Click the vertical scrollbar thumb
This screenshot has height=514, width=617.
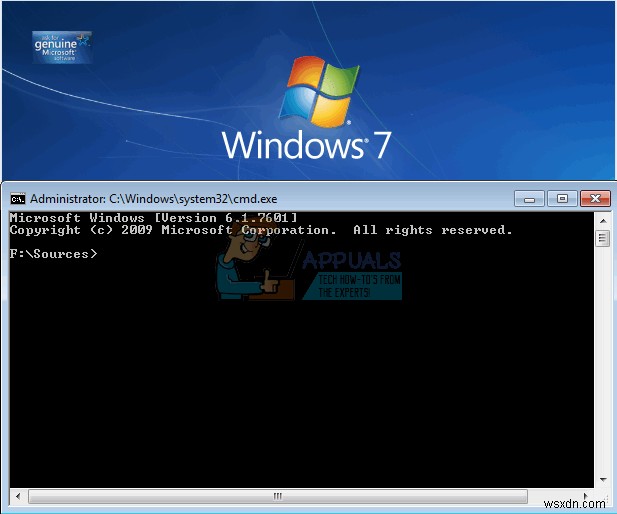pyautogui.click(x=602, y=238)
